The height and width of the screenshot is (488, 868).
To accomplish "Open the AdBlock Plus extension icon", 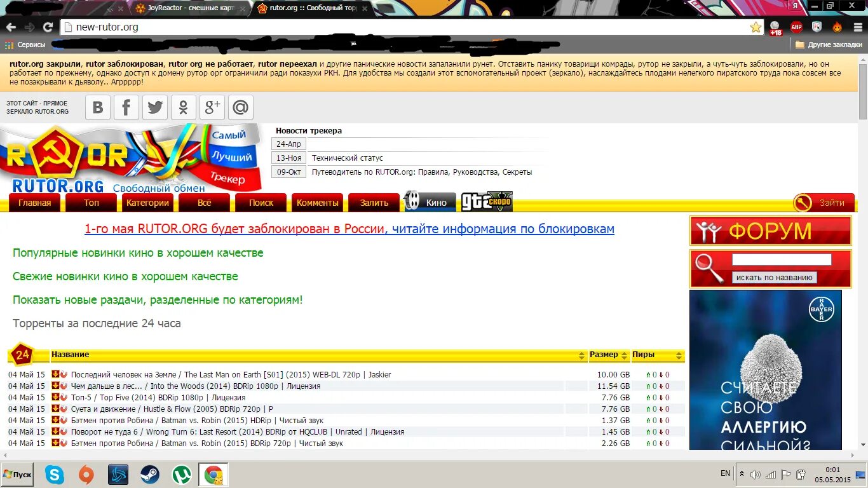I will 796,27.
